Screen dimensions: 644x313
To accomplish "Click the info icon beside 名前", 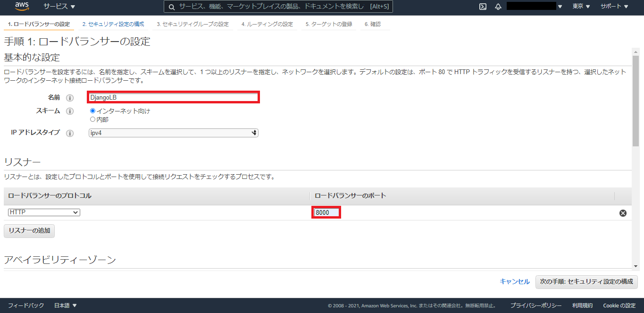I will (70, 98).
